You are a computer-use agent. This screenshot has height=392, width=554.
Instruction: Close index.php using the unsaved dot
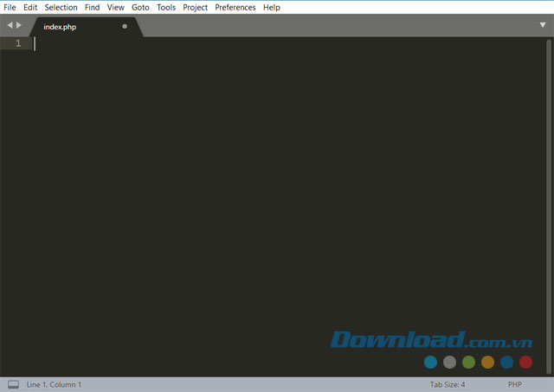coord(125,27)
